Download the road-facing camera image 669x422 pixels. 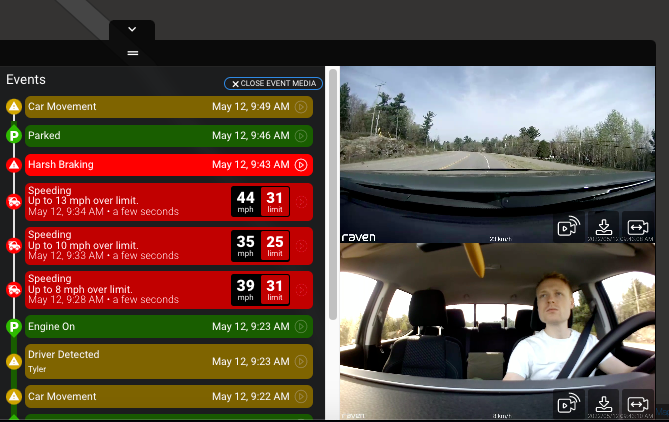pyautogui.click(x=603, y=227)
